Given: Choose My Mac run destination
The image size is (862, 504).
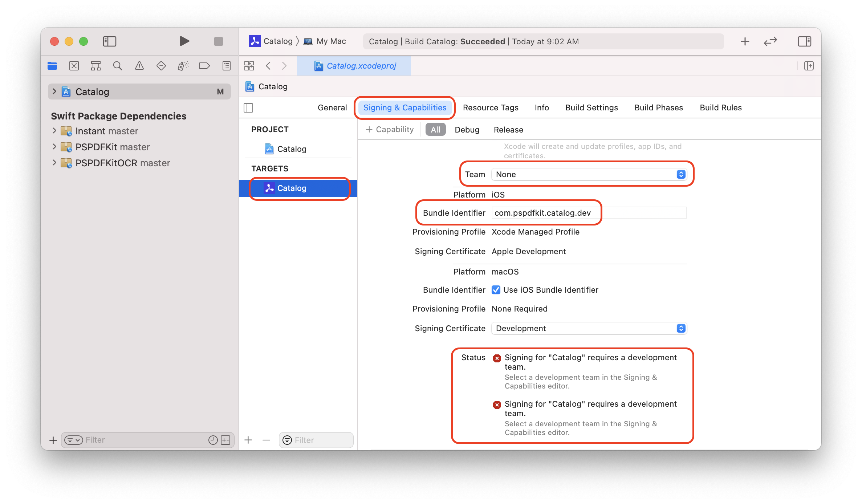Looking at the screenshot, I should click(325, 41).
